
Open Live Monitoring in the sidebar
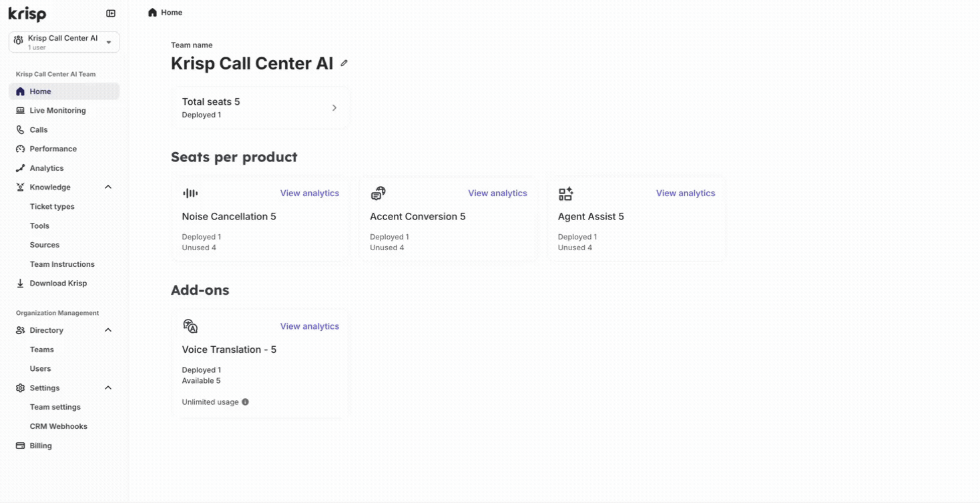pyautogui.click(x=57, y=111)
